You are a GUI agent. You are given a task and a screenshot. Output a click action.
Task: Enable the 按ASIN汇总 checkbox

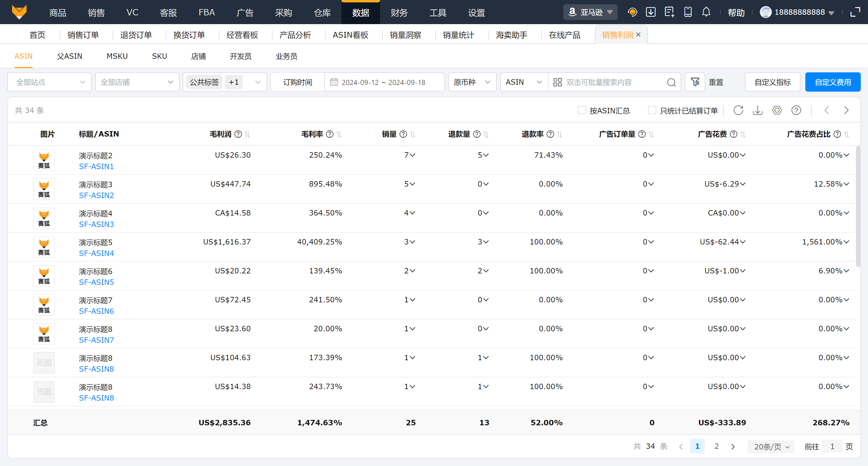582,110
